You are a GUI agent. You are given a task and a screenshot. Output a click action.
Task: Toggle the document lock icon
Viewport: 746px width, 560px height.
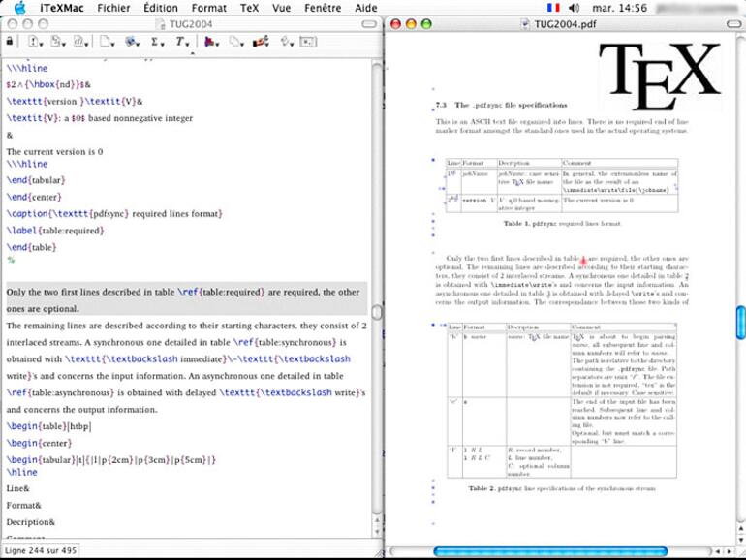pyautogui.click(x=10, y=41)
